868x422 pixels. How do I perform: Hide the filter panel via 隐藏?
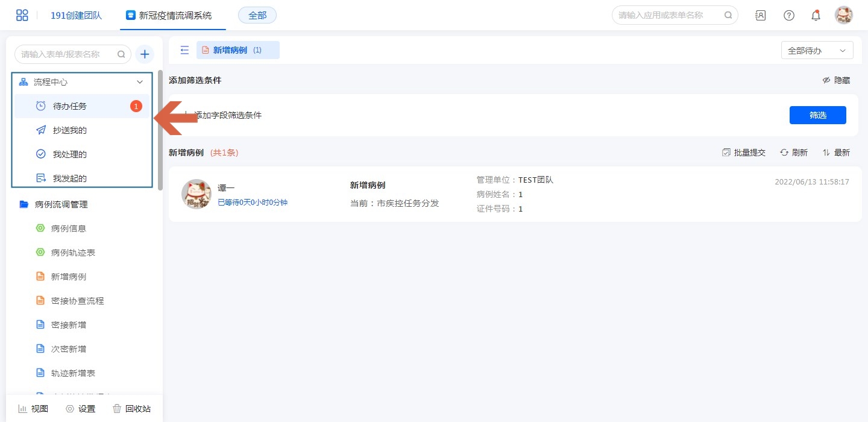point(836,80)
